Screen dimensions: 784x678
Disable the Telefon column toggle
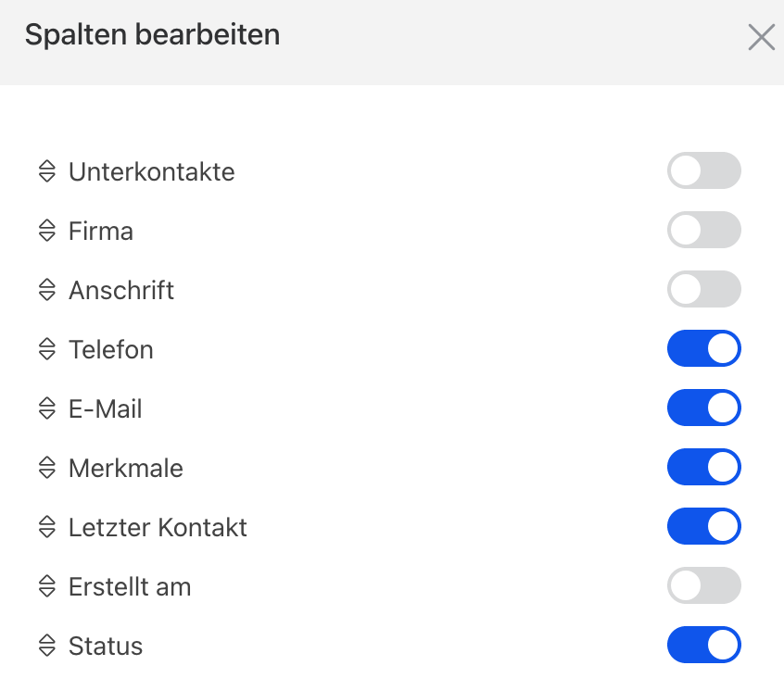click(x=703, y=349)
